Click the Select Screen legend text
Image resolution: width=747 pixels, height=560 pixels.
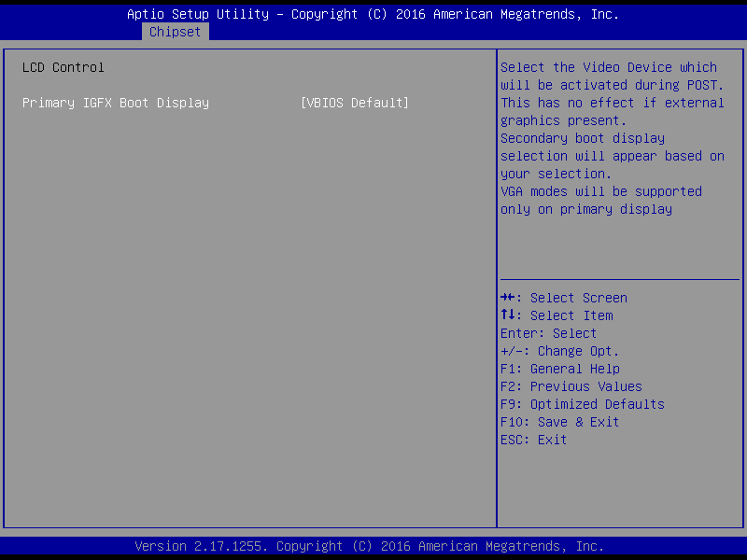(x=578, y=298)
